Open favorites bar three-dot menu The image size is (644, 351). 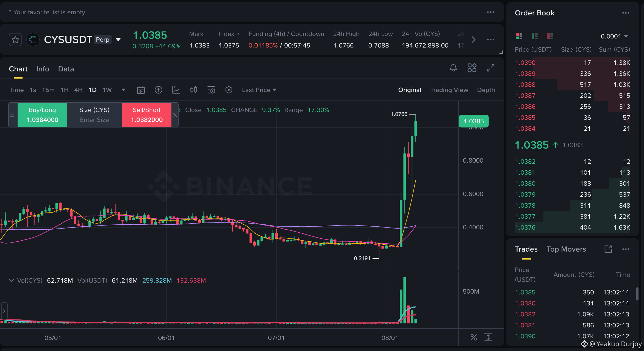490,12
